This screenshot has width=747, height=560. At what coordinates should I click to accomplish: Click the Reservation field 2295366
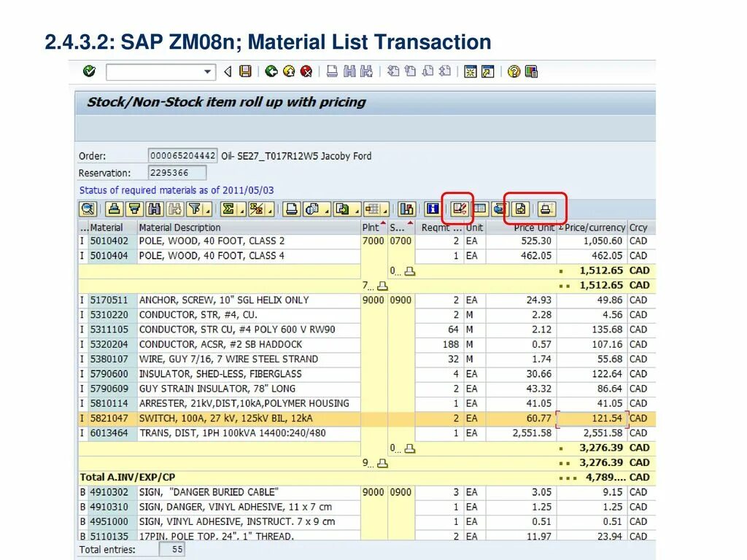177,173
